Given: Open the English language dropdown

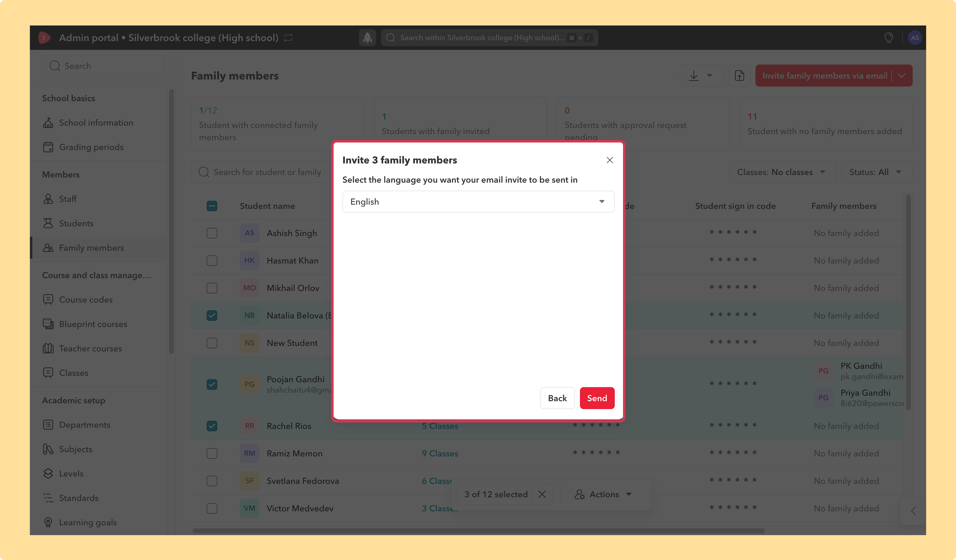Looking at the screenshot, I should (478, 202).
